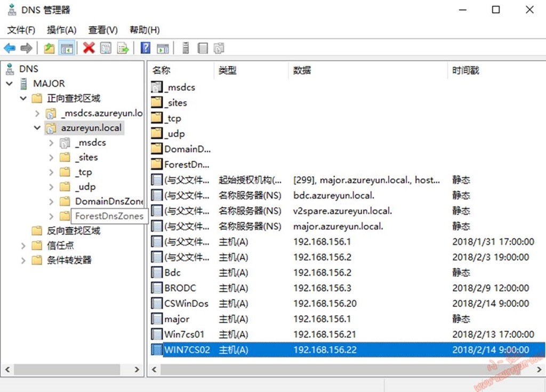Click the Export list toolbar icon

tap(123, 48)
